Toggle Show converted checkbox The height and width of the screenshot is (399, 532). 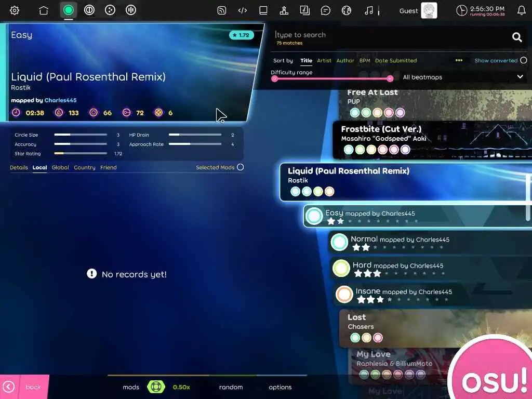524,60
